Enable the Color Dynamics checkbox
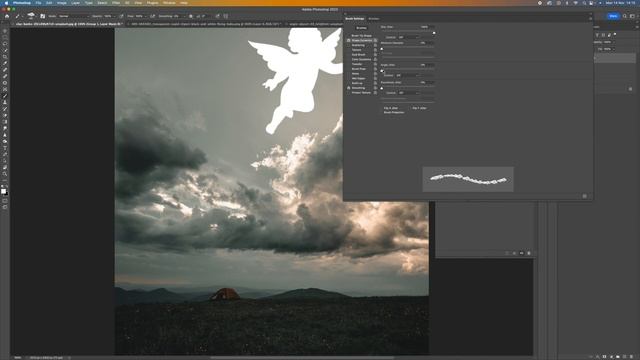 tap(349, 59)
